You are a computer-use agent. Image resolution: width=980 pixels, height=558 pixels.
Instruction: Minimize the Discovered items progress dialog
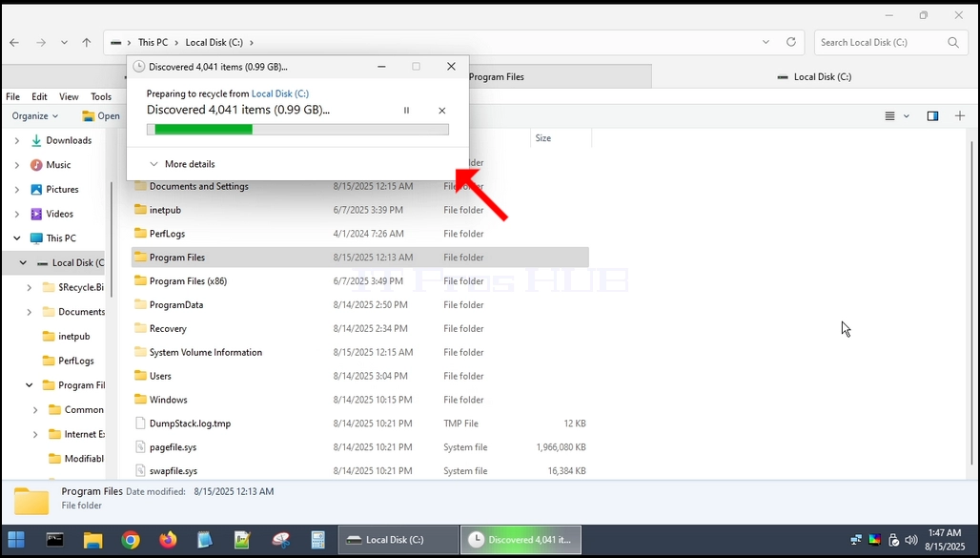tap(381, 67)
